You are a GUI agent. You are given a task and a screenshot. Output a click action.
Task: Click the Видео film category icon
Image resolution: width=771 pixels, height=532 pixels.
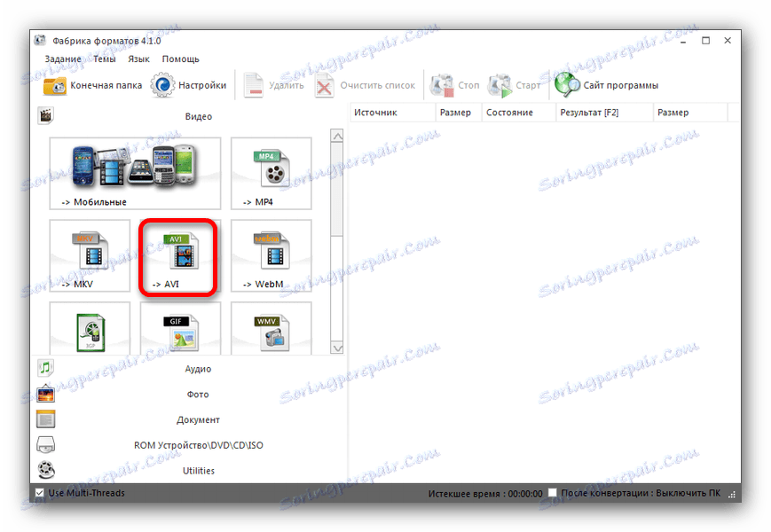click(x=45, y=116)
